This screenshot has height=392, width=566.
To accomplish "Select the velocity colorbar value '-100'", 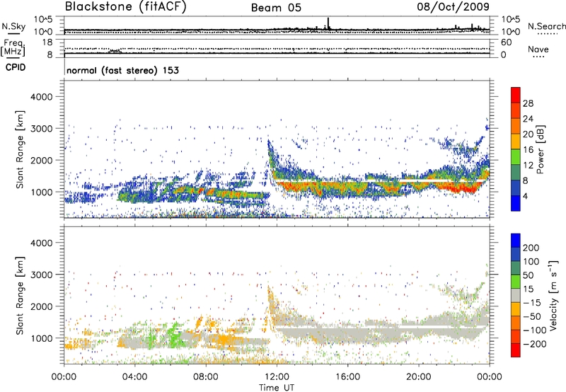I will [535, 330].
